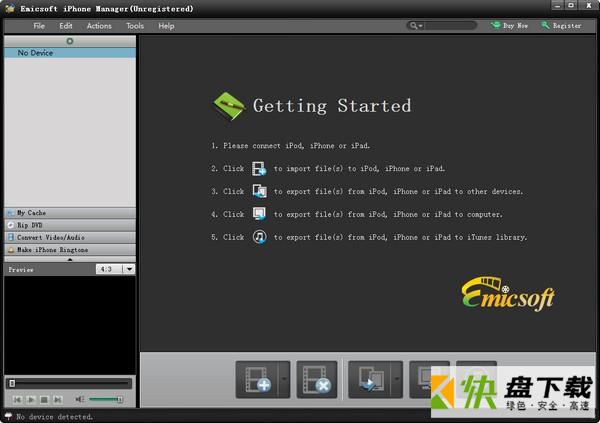Collapse the panel using the small up arrow

pos(70,260)
